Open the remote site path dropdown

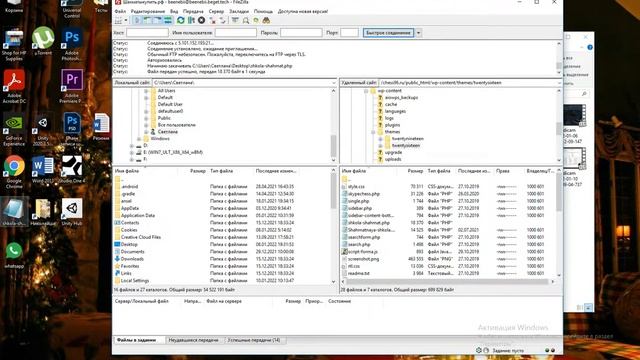click(x=559, y=83)
